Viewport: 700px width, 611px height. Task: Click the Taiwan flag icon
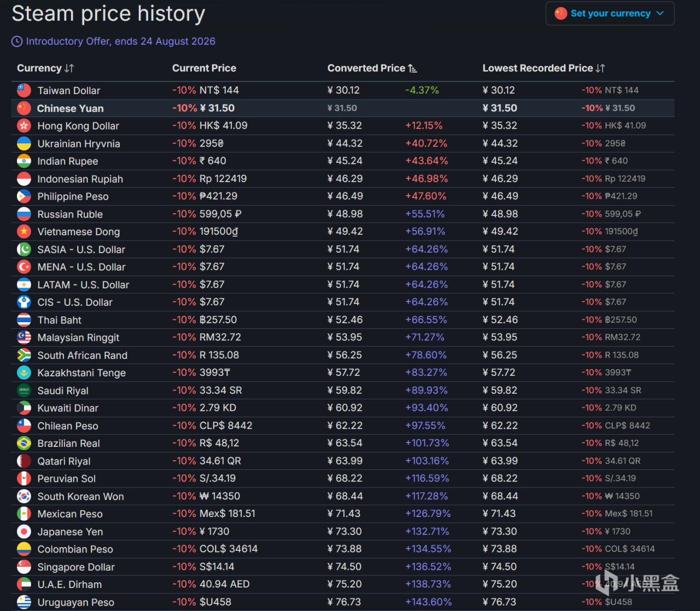tap(24, 90)
